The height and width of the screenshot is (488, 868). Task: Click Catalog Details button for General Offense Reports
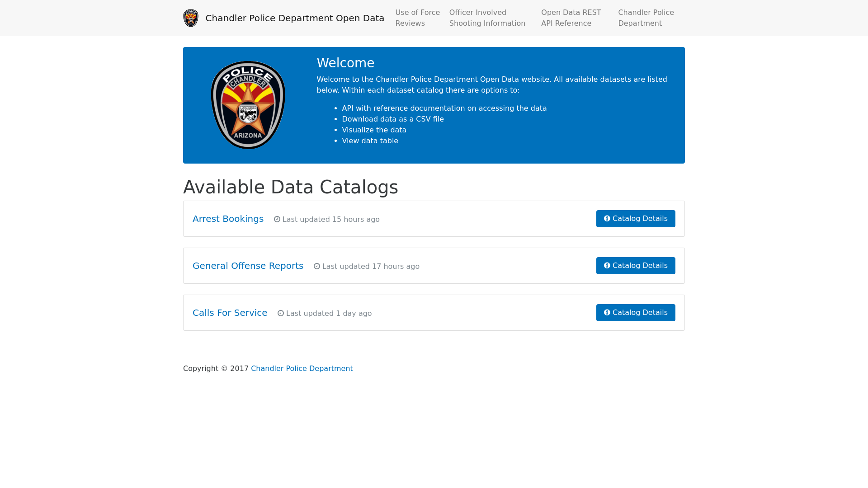pos(636,266)
